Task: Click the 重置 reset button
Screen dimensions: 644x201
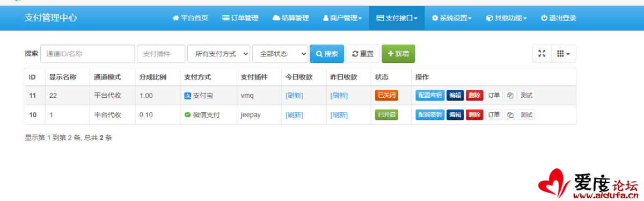Action: [363, 54]
